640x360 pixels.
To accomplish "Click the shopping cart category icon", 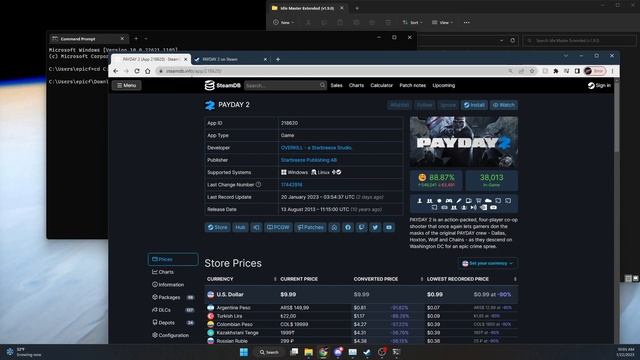I will (478, 200).
